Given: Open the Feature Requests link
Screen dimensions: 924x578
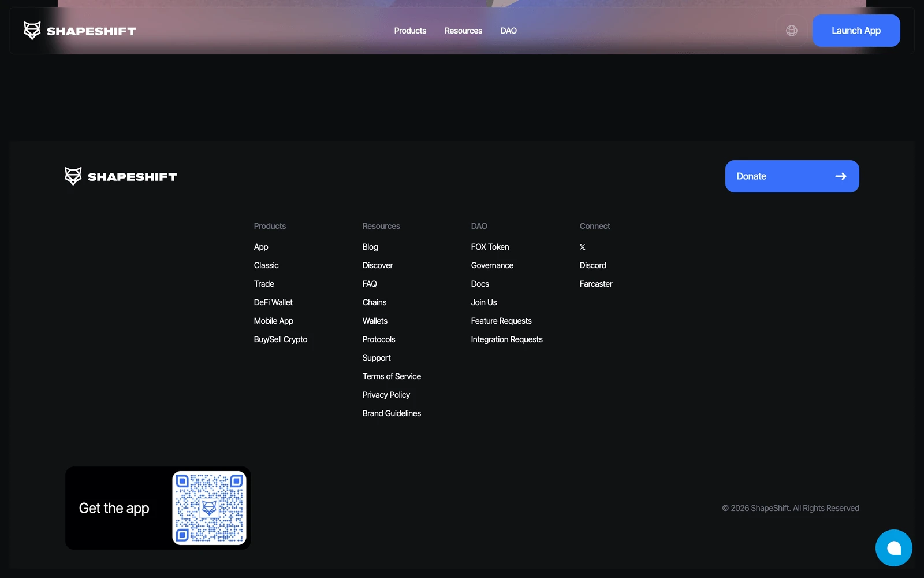Looking at the screenshot, I should (501, 321).
